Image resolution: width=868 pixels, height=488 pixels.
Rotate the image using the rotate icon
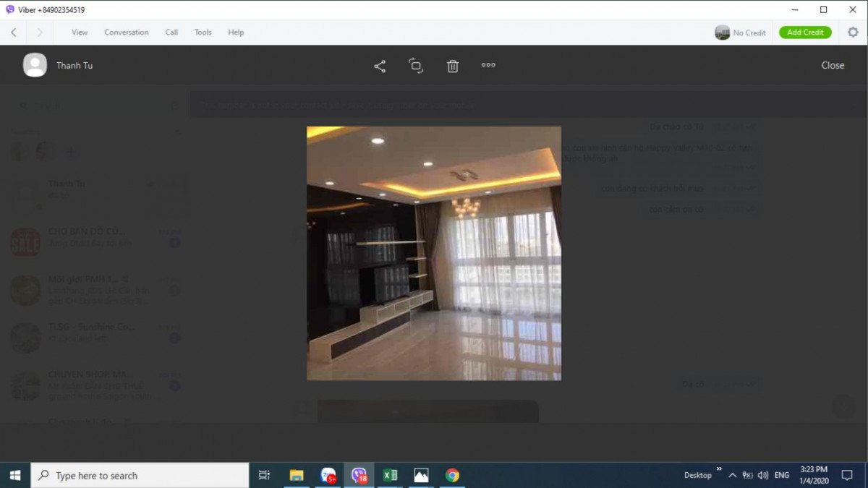tap(416, 66)
